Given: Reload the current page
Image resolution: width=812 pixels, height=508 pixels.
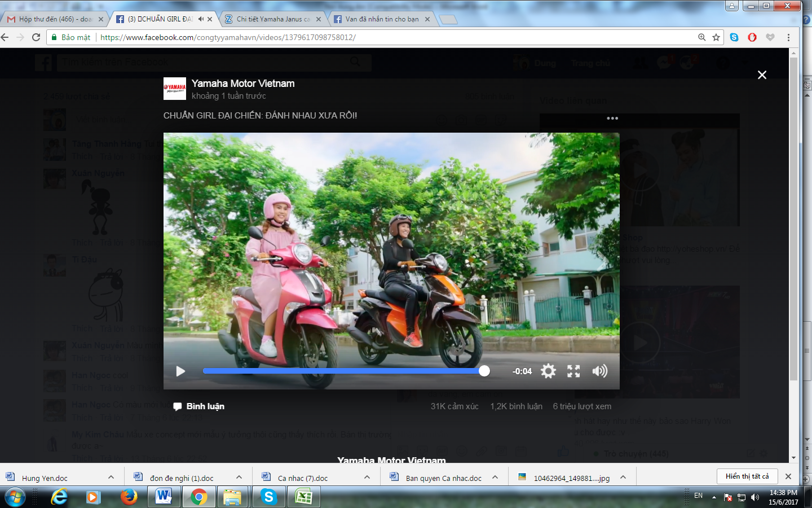Looking at the screenshot, I should (x=36, y=37).
